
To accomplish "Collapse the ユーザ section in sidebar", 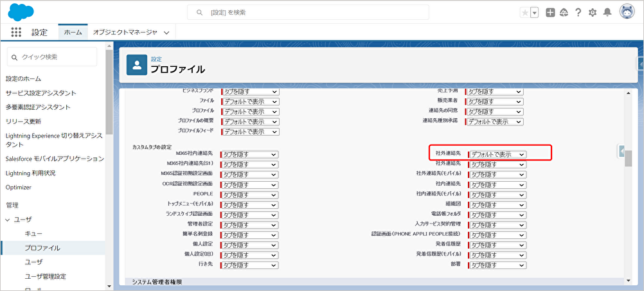I will coord(9,220).
